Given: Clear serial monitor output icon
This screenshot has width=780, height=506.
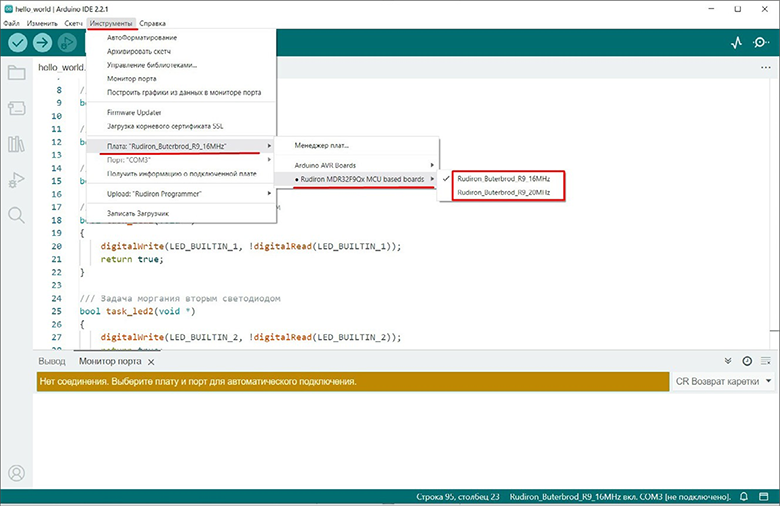Looking at the screenshot, I should (x=766, y=361).
